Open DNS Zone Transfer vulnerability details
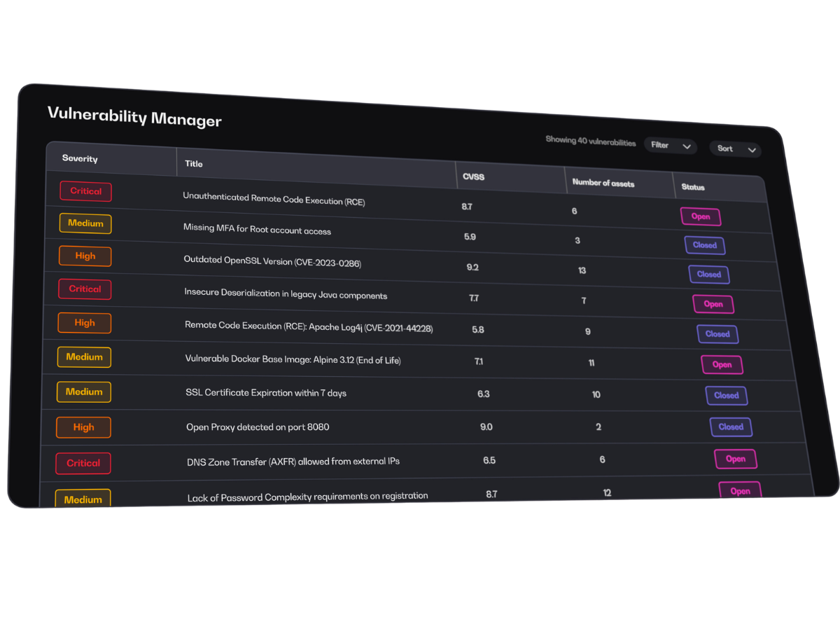The width and height of the screenshot is (840, 629). pos(293,462)
